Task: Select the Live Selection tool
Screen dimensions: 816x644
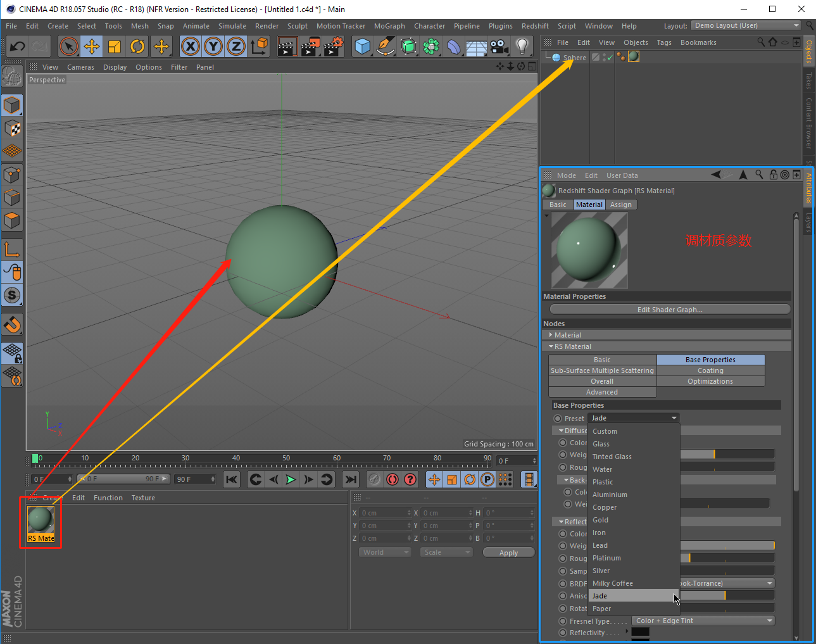Action: (x=68, y=46)
